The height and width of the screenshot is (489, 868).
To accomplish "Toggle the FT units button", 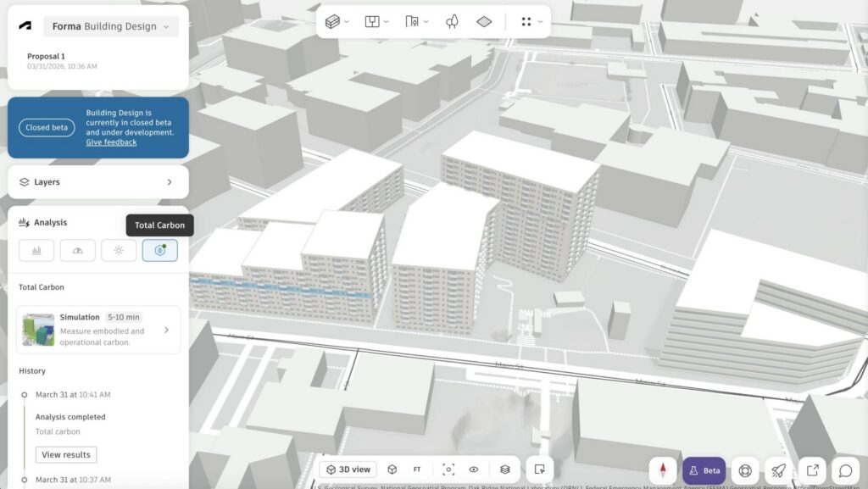I will 417,470.
